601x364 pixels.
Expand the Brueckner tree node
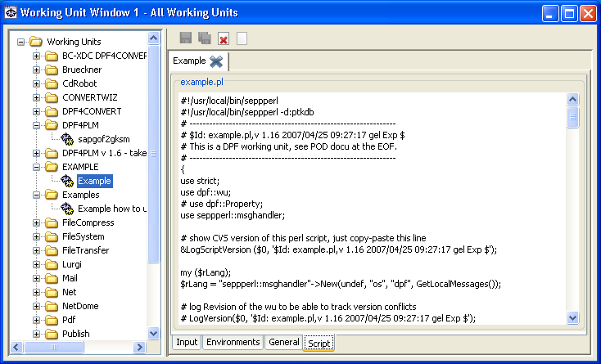coord(36,70)
